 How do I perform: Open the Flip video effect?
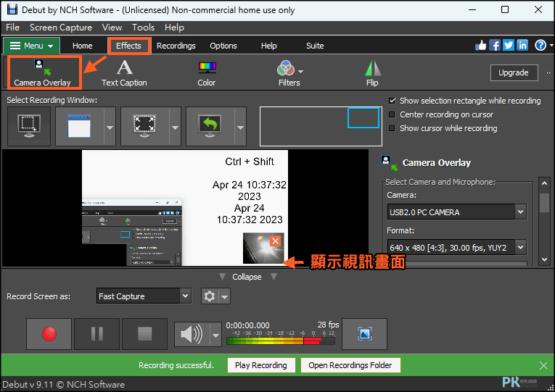(x=372, y=72)
